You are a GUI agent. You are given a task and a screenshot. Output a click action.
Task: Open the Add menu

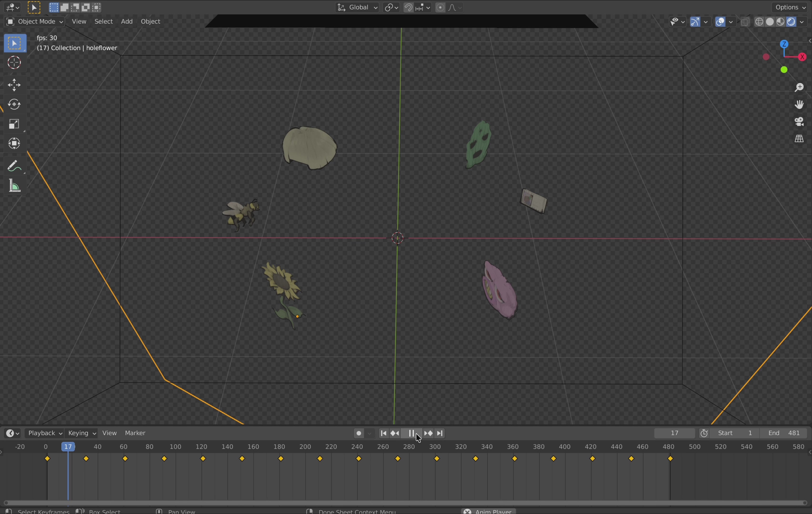[x=127, y=22]
